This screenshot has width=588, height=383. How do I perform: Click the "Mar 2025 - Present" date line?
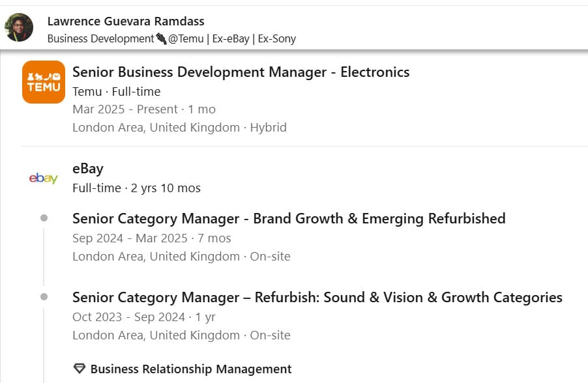[143, 109]
